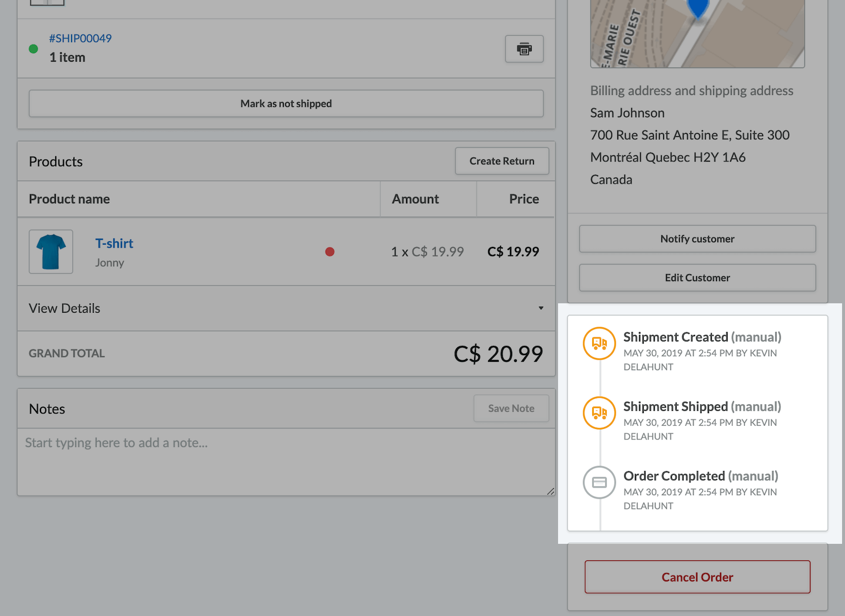The width and height of the screenshot is (845, 616).
Task: Select the Edit Customer button
Action: pyautogui.click(x=697, y=277)
